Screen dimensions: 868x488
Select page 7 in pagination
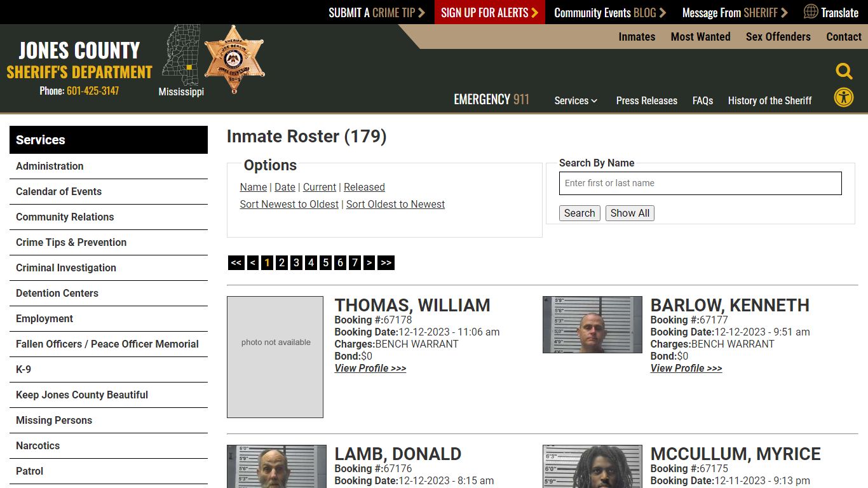pyautogui.click(x=355, y=262)
